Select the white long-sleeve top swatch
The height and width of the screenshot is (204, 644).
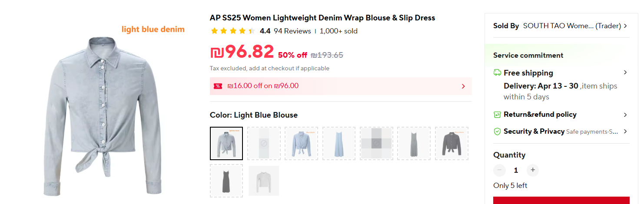coord(264,181)
